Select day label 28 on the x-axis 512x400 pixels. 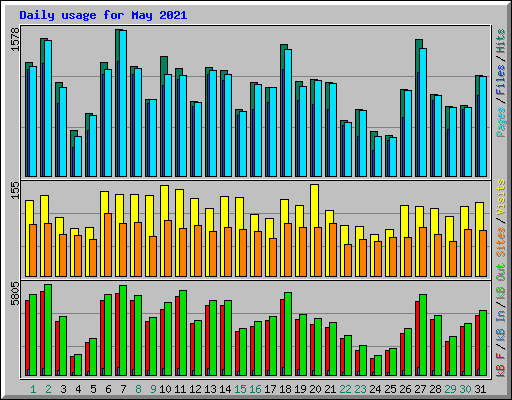(x=435, y=389)
